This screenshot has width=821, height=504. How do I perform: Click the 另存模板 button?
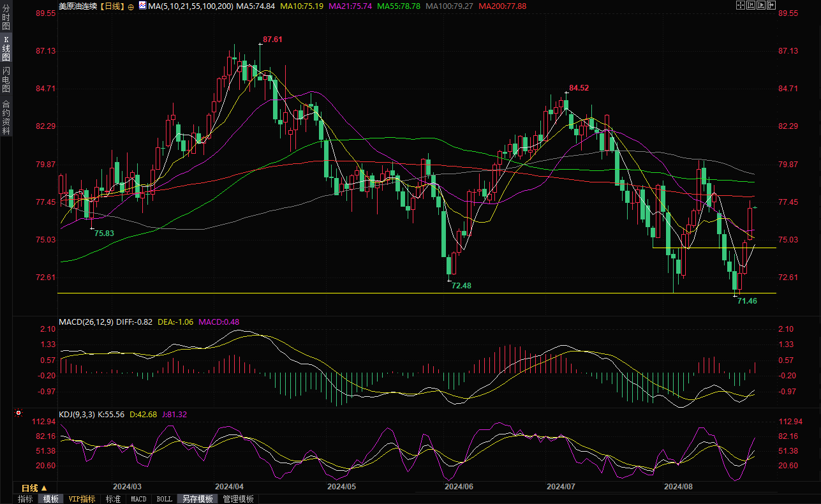click(x=197, y=499)
